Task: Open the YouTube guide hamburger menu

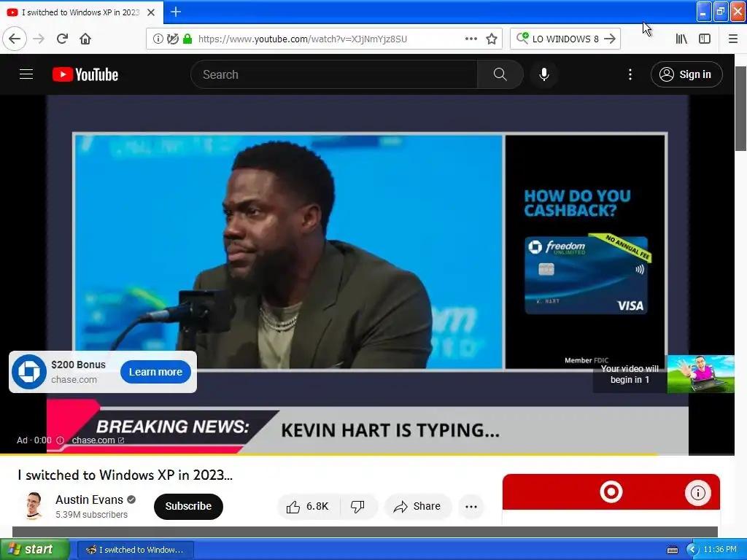Action: (x=26, y=74)
